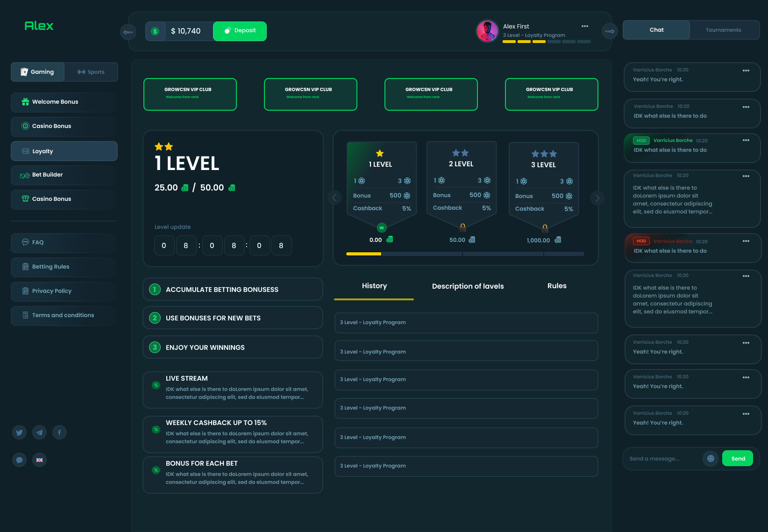Open the three-dot menu beside Alex First
This screenshot has width=768, height=532.
[x=584, y=26]
